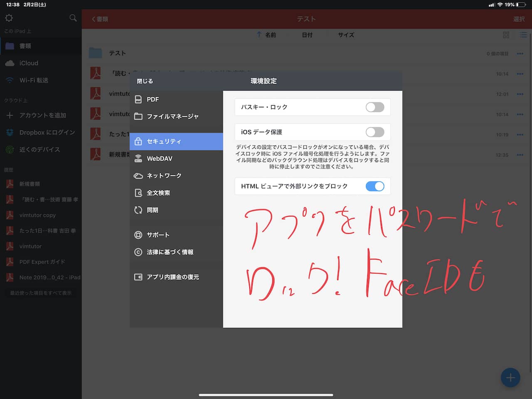Open options menu for テスト folder
The image size is (532, 399).
pos(520,53)
